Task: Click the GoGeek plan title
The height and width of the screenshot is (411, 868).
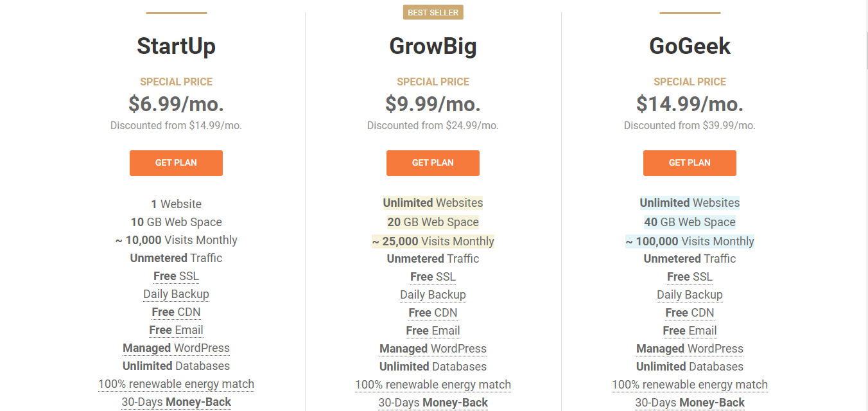Action: coord(690,46)
